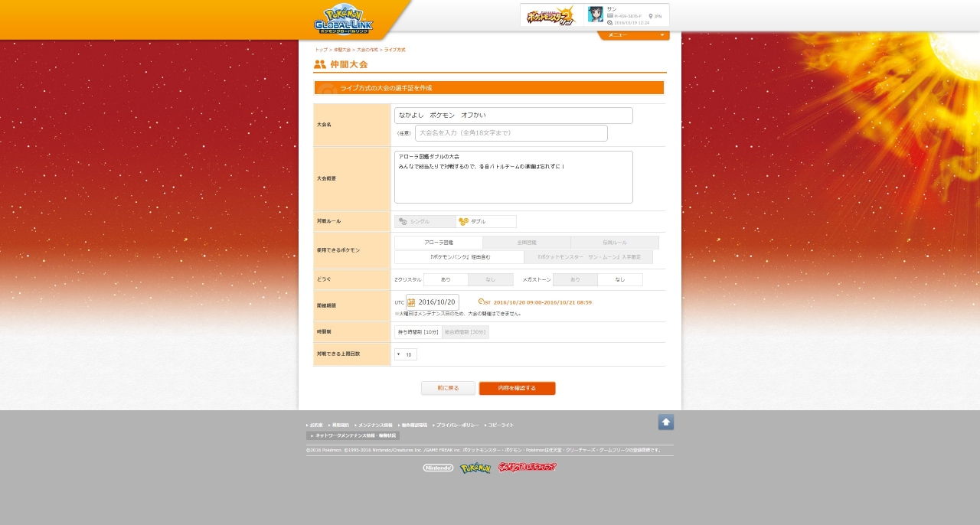The width and height of the screenshot is (980, 525).
Task: Select シングル battle rule
Action: [425, 221]
